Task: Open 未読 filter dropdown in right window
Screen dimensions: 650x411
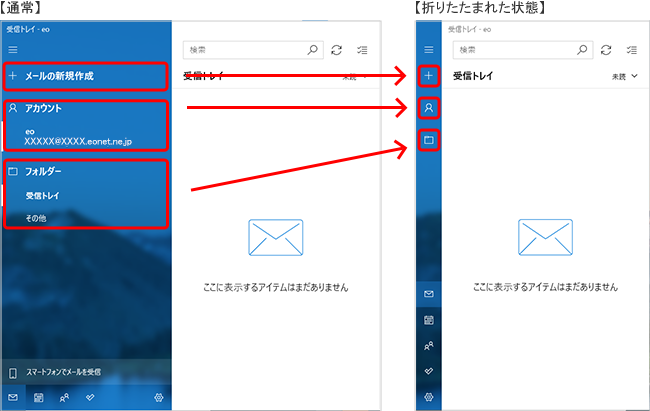Action: [x=624, y=76]
